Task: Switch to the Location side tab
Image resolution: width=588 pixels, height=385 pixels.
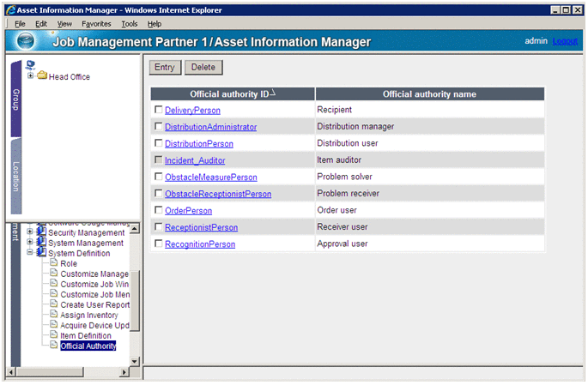Action: click(15, 180)
